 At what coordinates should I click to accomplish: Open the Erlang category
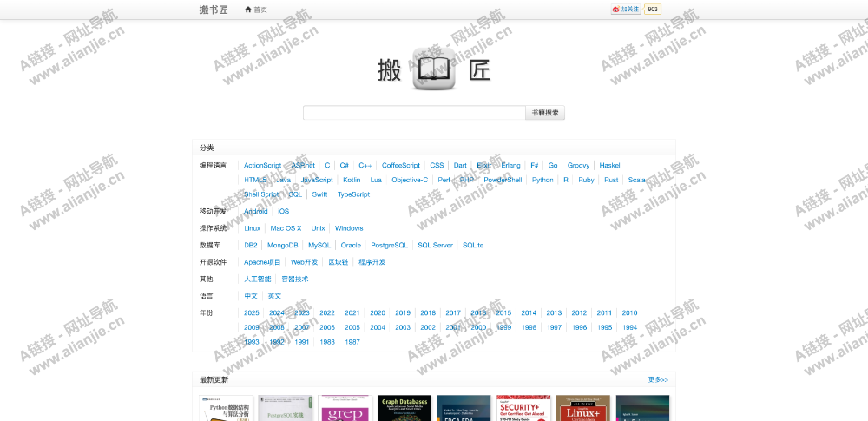click(511, 165)
